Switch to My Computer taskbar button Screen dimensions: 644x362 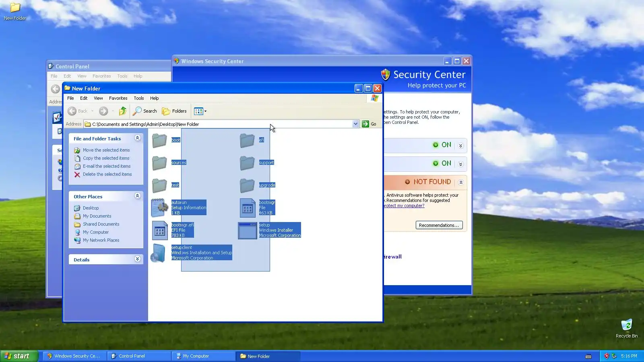click(x=204, y=356)
